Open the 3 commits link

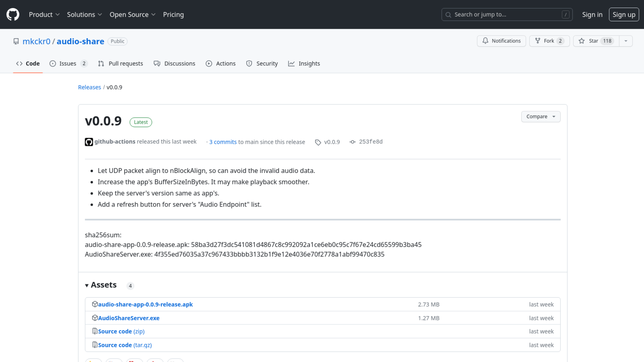(x=223, y=142)
